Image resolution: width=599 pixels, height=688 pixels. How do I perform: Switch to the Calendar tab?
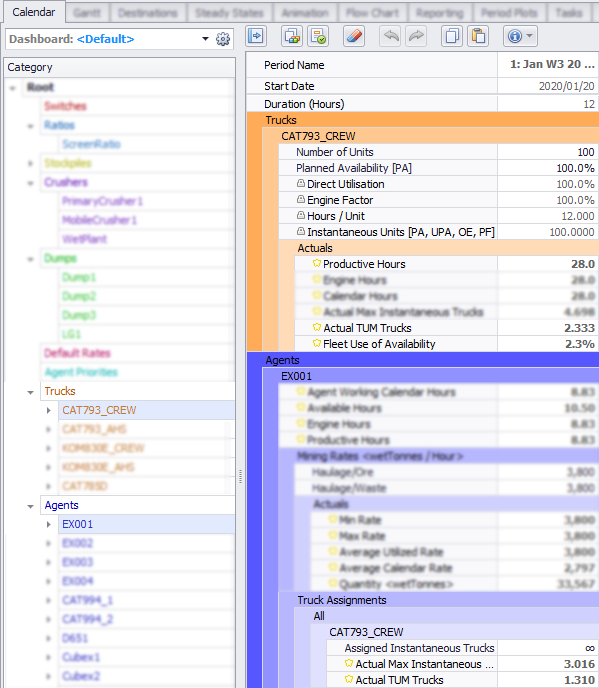coord(34,12)
